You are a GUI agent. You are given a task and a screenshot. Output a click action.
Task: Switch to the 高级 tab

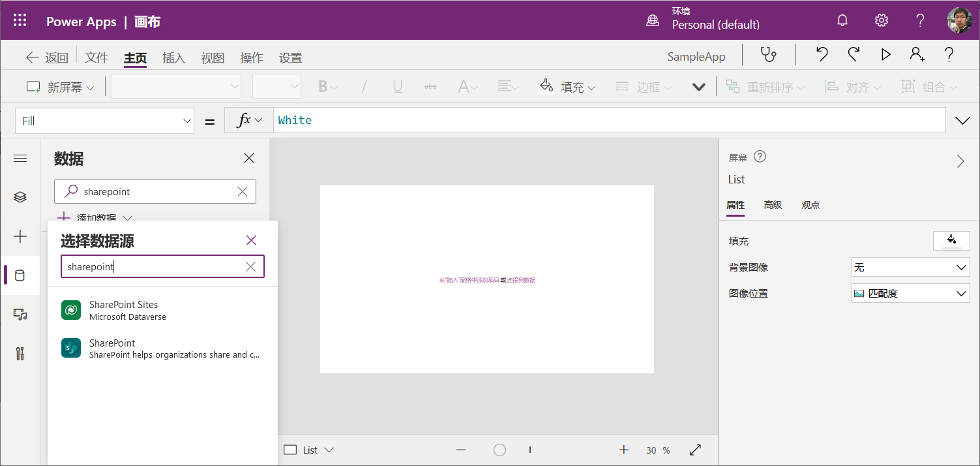[x=773, y=205]
